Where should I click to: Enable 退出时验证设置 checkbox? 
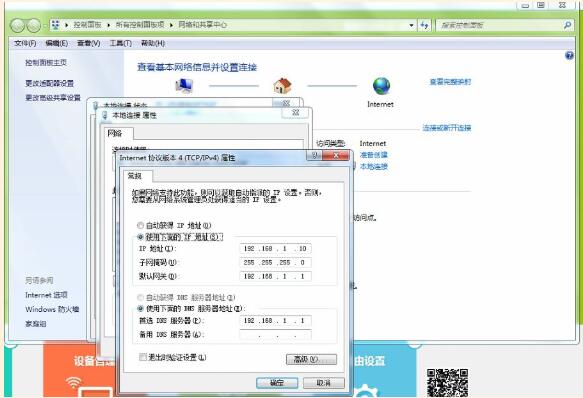(x=143, y=357)
